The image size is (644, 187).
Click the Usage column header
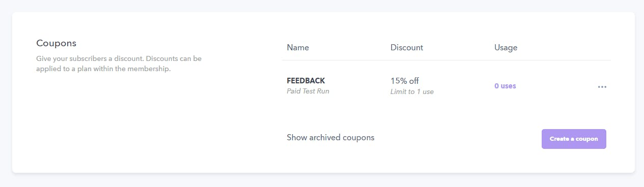click(x=506, y=48)
